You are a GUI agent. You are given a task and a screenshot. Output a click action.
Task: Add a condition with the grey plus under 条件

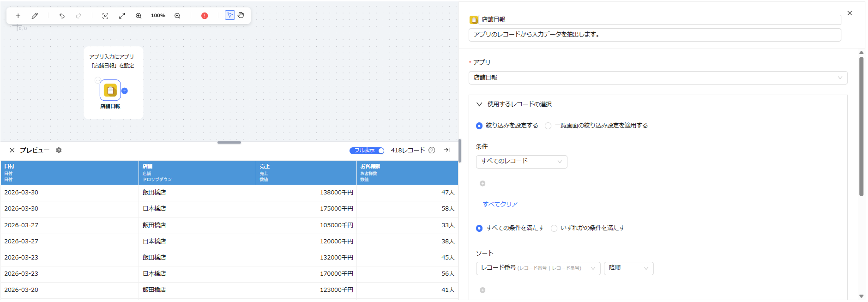(x=482, y=183)
